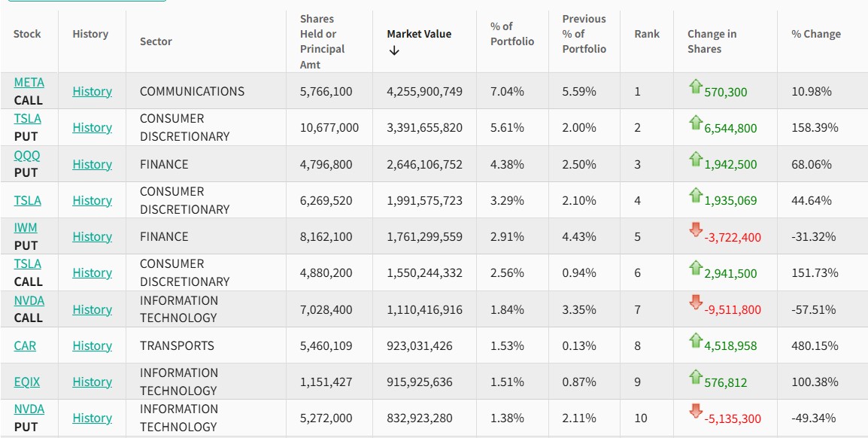This screenshot has height=438, width=868.
Task: Open the QQQ stock link
Action: [26, 155]
